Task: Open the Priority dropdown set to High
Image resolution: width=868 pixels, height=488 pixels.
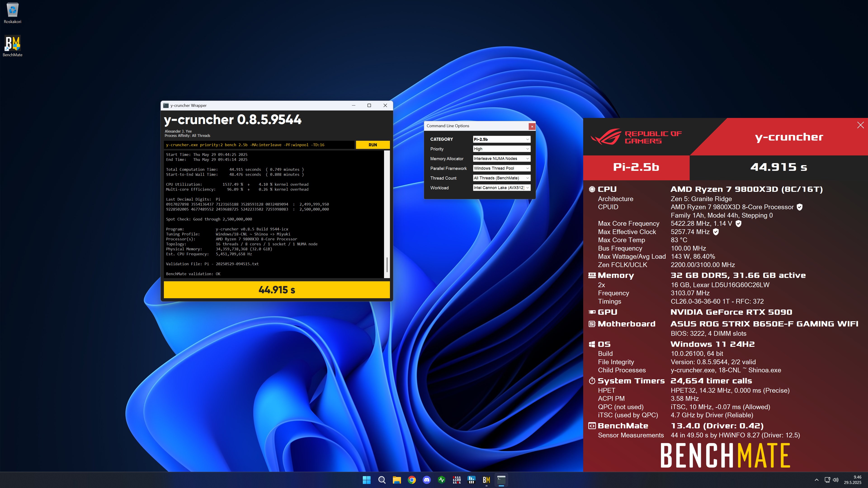Action: (502, 149)
